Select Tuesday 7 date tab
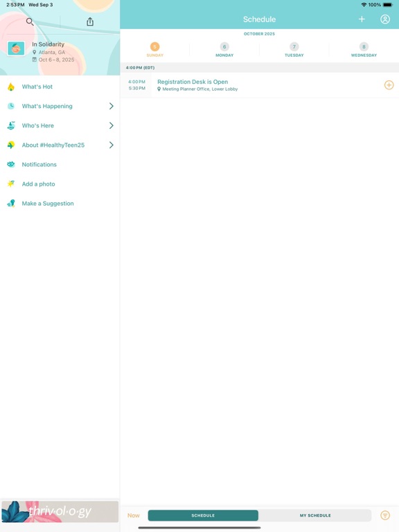The image size is (399, 532). 294,50
